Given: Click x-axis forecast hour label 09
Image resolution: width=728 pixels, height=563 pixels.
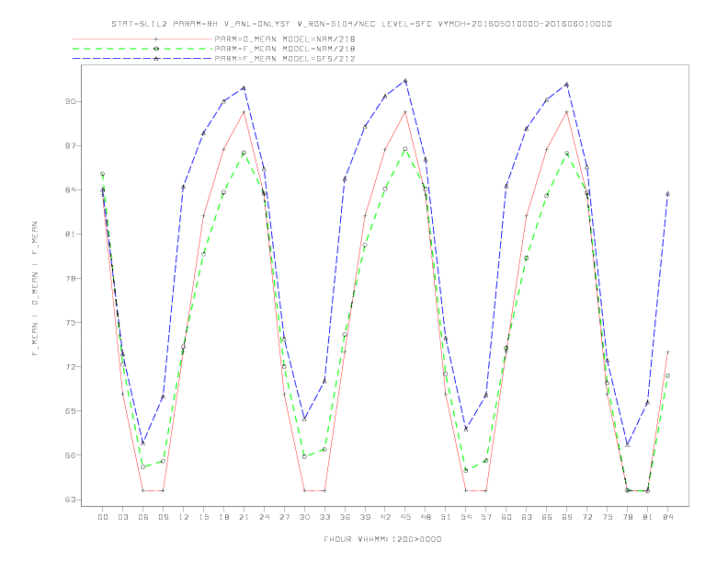Looking at the screenshot, I should click(x=163, y=517).
